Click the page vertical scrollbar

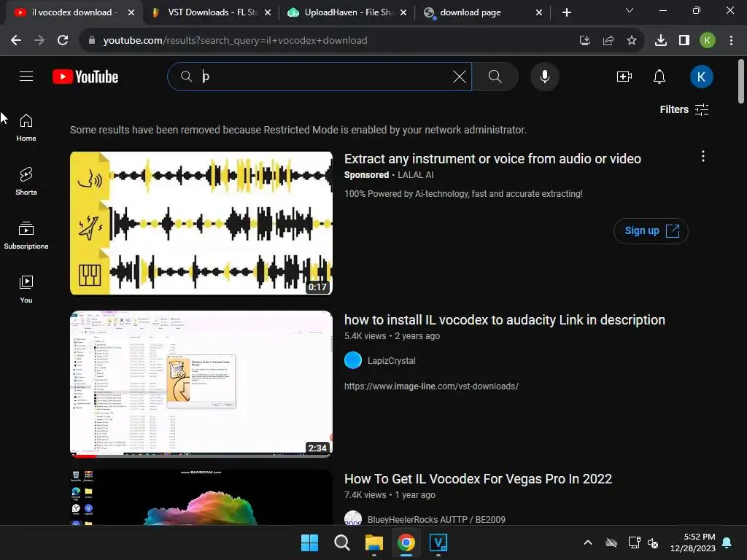[741, 81]
